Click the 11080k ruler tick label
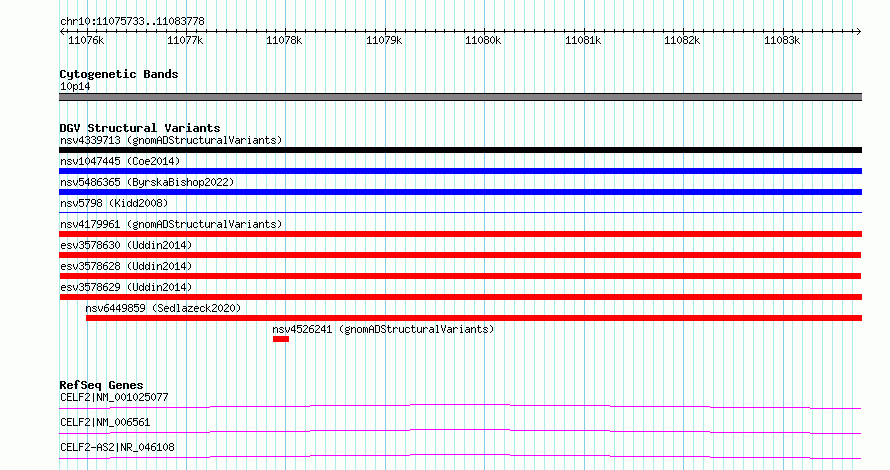The image size is (890, 470). (483, 41)
